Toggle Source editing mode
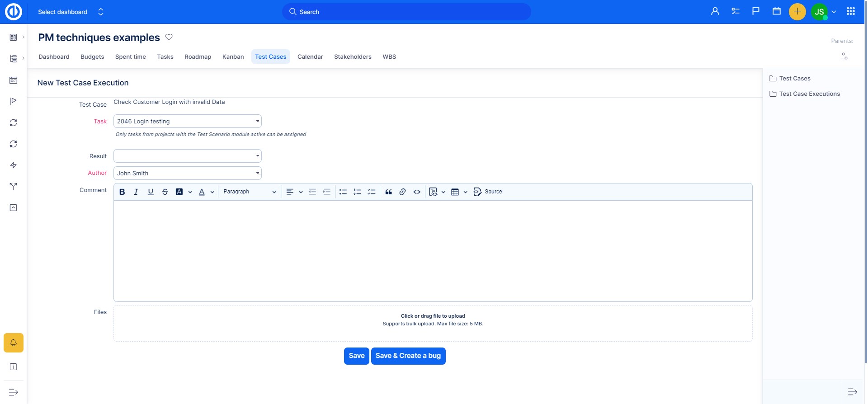This screenshot has height=404, width=868. (x=487, y=192)
